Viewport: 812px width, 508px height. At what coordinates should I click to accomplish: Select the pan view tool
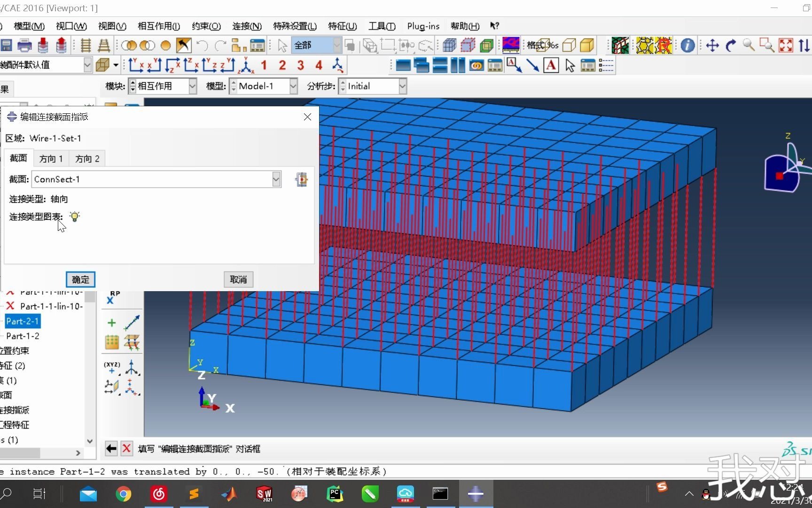(712, 45)
